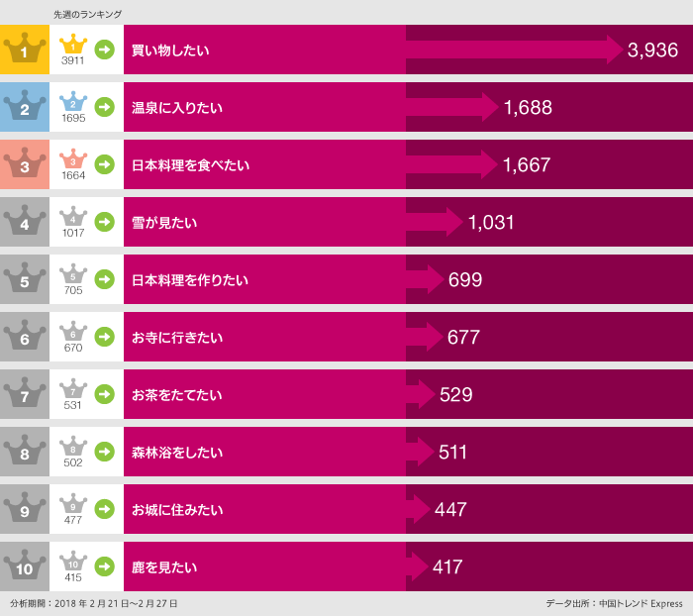Image resolution: width=693 pixels, height=616 pixels.
Task: Click the gold rank 1 crown badge
Action: coord(25,50)
